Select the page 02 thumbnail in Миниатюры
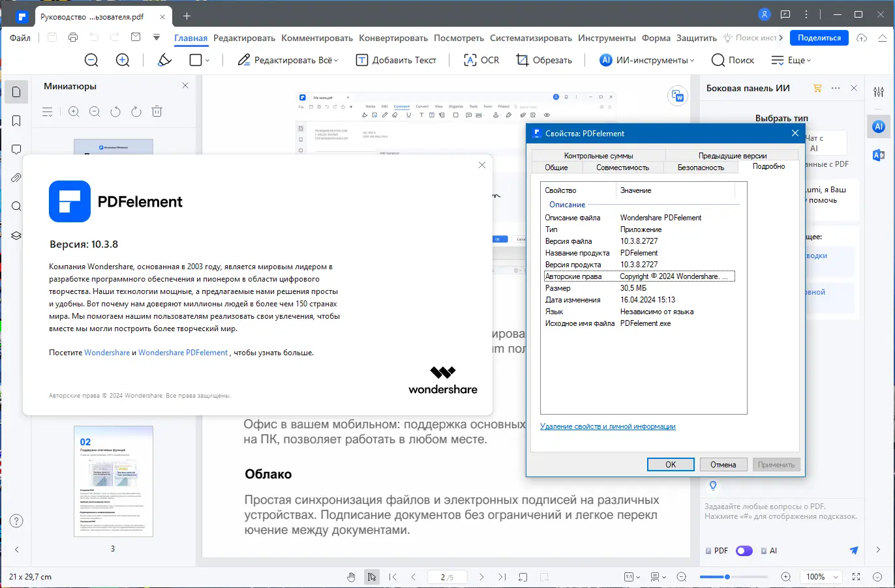 [114, 481]
